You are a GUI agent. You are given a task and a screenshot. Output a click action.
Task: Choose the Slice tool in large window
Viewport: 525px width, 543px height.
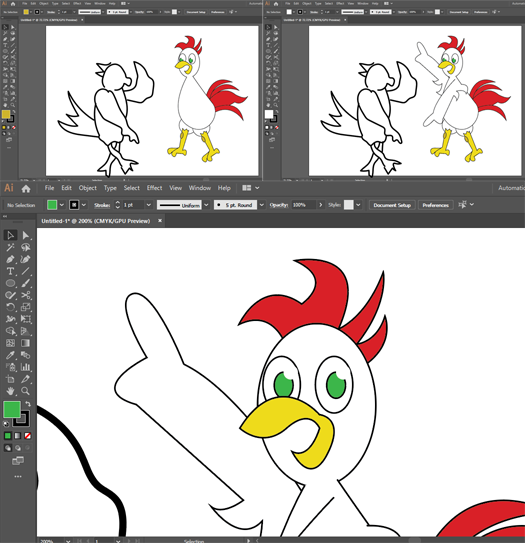(x=25, y=379)
